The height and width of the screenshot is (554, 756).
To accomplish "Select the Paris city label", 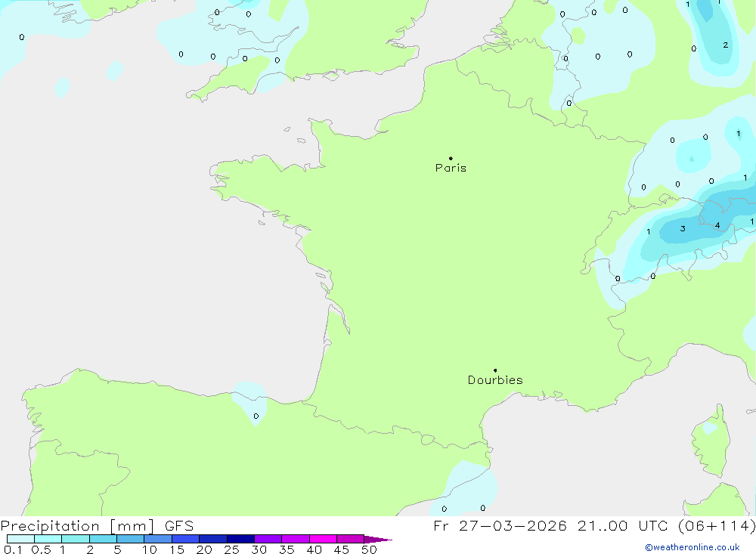I will (x=451, y=168).
